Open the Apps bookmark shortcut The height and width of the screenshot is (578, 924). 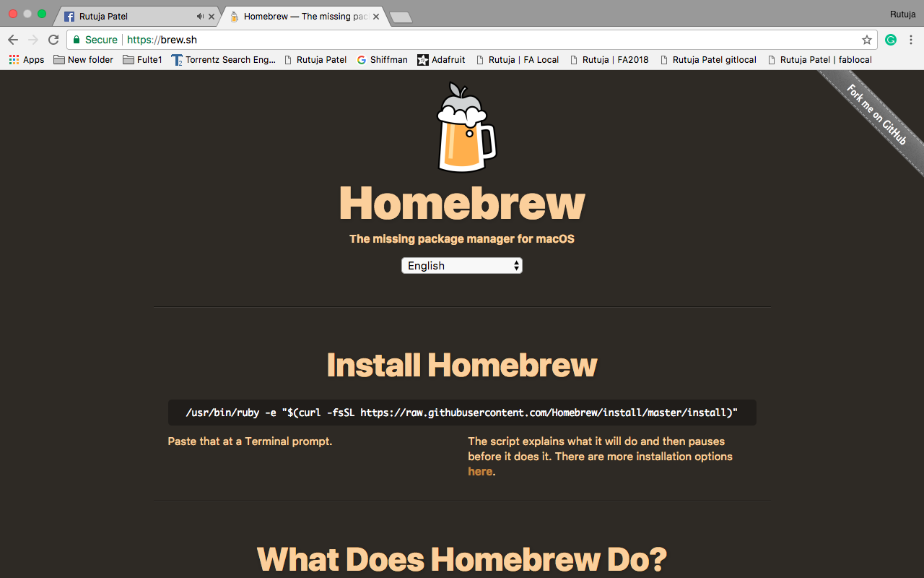click(x=27, y=60)
